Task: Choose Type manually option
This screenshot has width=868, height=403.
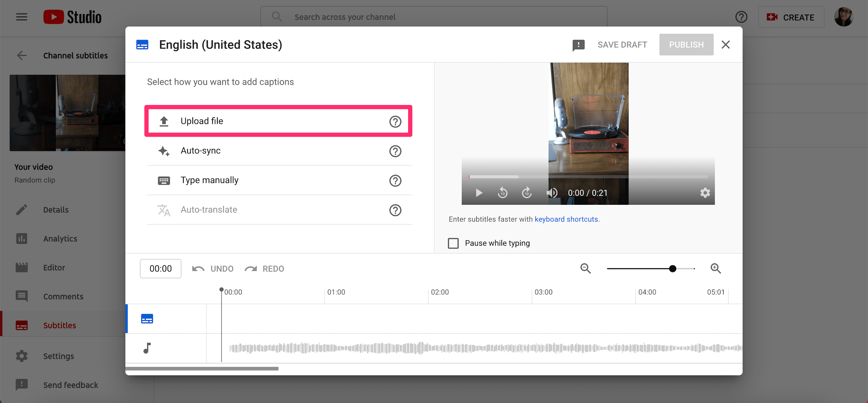Action: [279, 180]
